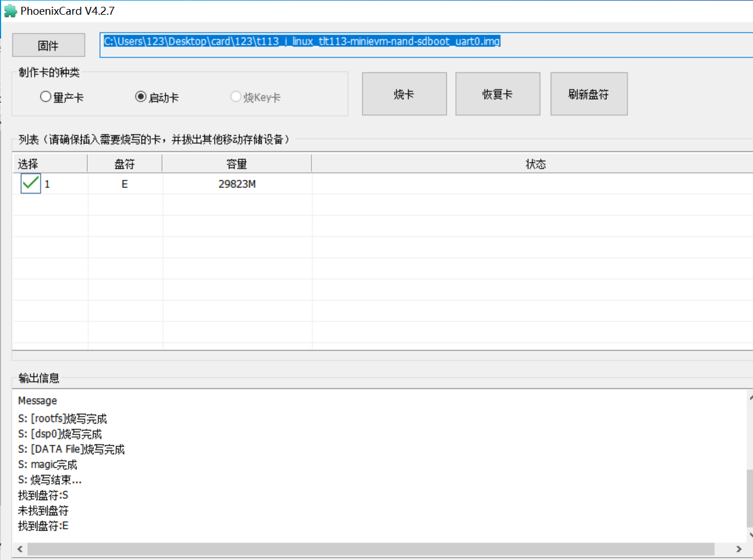Click the 29823M capacity cell
Viewport: 753px width, 560px height.
tap(237, 184)
